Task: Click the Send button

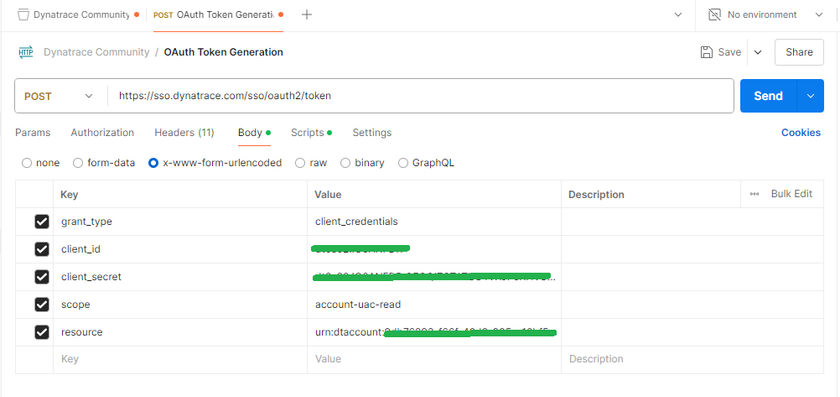Action: (x=768, y=96)
